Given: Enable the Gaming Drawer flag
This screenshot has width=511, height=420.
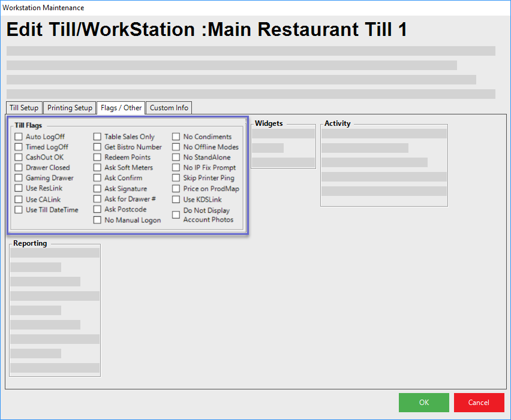Looking at the screenshot, I should (19, 178).
